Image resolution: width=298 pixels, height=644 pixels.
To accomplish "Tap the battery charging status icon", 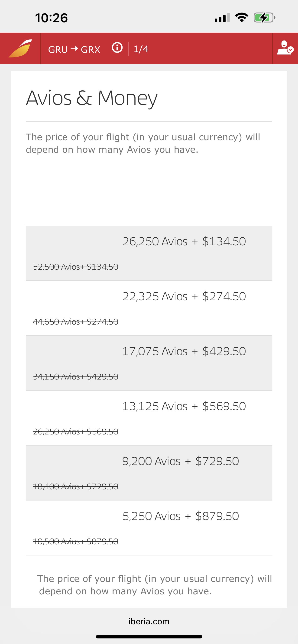I will click(x=265, y=18).
